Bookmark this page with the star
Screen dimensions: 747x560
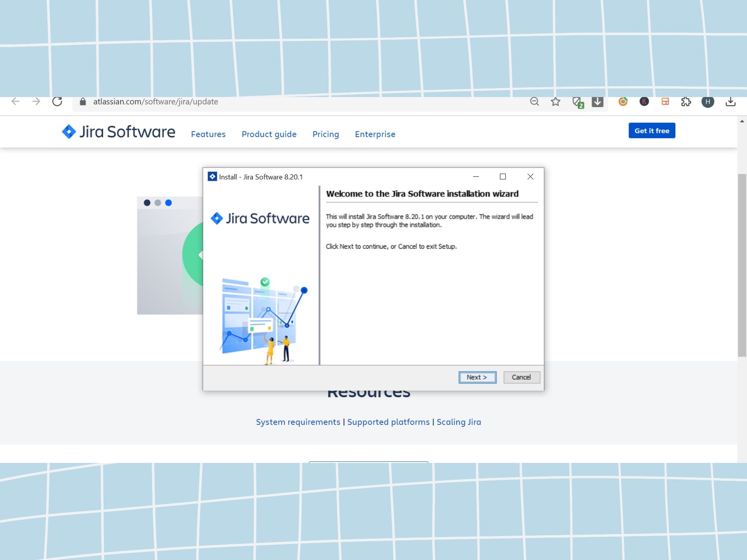(x=555, y=102)
